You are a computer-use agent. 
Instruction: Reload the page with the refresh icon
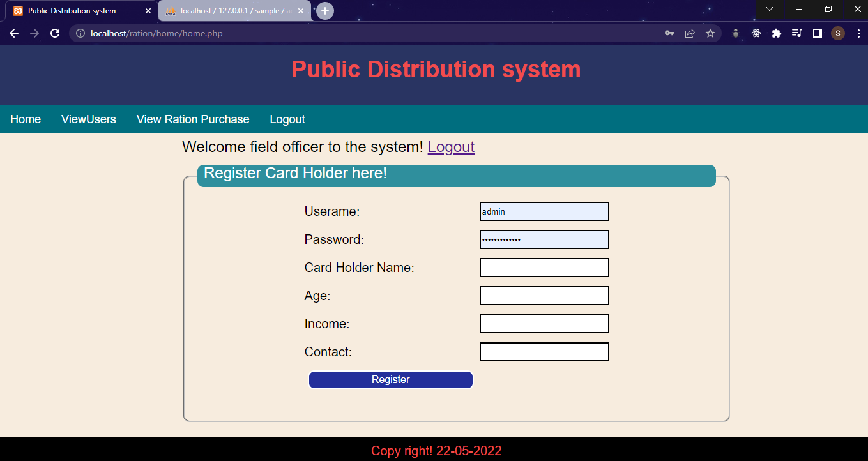(55, 33)
